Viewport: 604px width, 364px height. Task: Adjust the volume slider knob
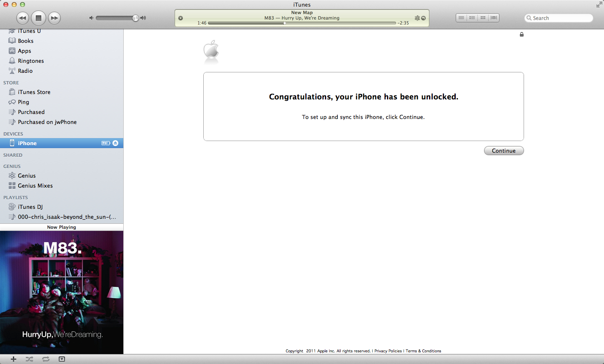(x=135, y=18)
